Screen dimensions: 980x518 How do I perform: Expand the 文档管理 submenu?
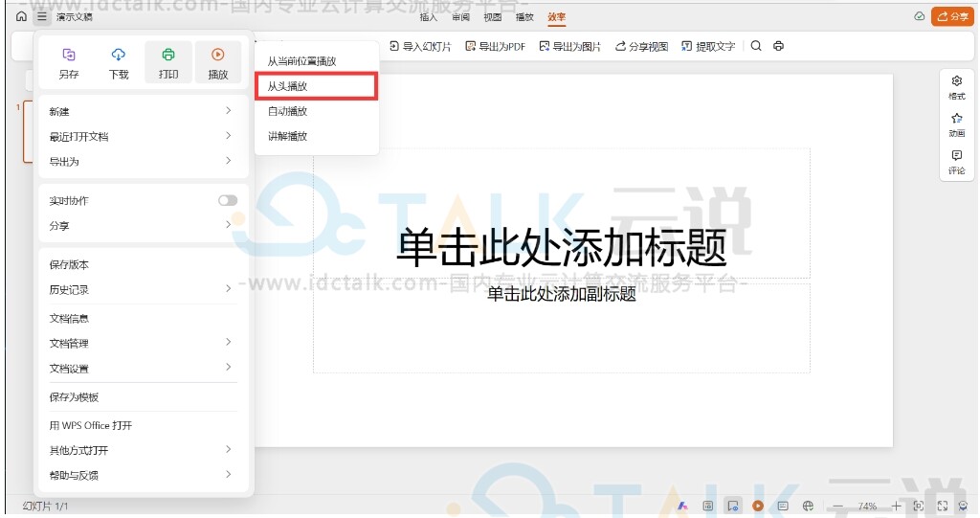pos(144,343)
